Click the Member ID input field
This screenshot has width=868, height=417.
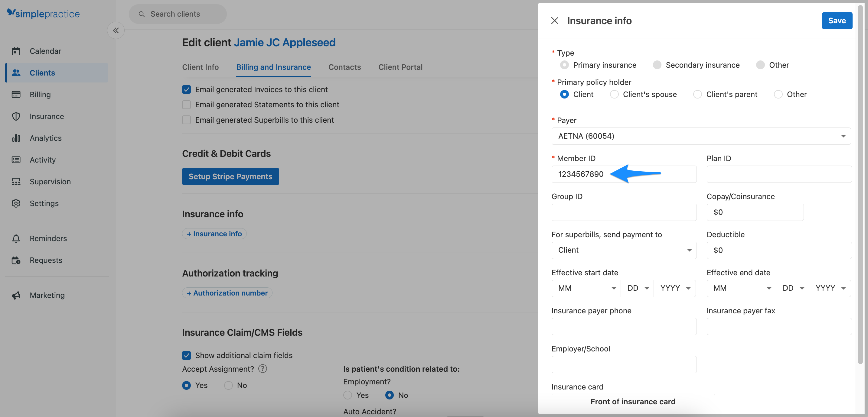tap(624, 174)
